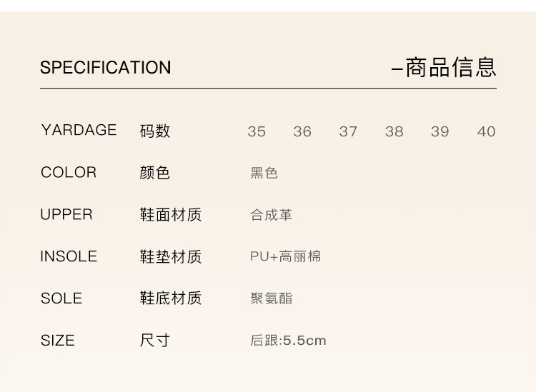The height and width of the screenshot is (392, 536).
Task: Select size 37
Action: 348,131
